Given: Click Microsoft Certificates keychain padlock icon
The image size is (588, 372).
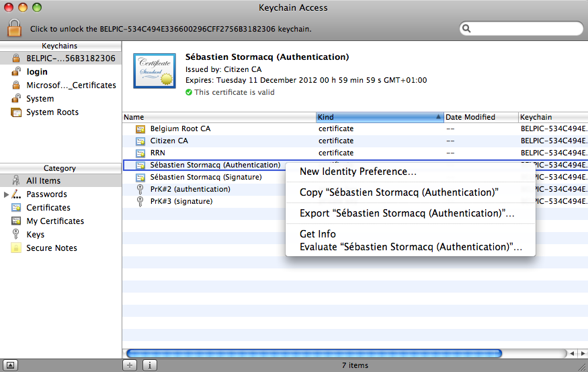Looking at the screenshot, I should click(x=15, y=85).
